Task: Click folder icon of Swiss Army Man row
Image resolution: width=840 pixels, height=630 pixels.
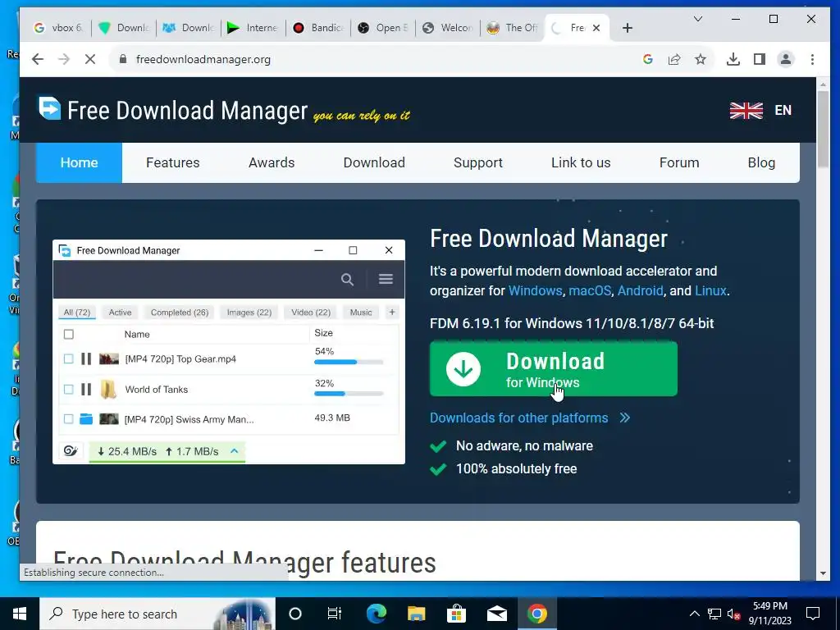Action: pos(86,419)
